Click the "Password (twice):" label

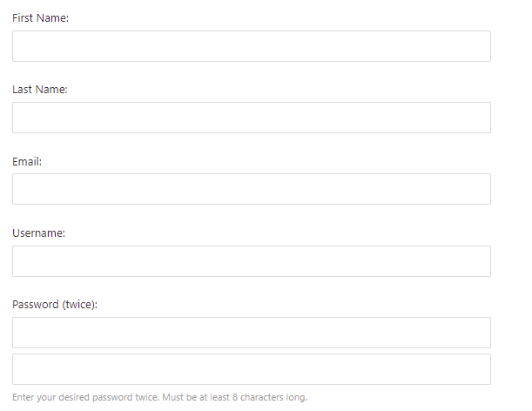(55, 304)
